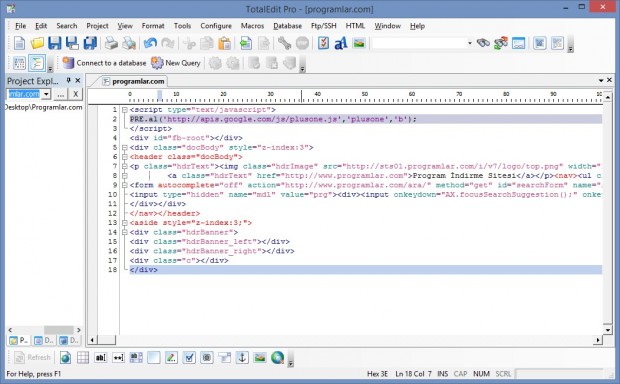Collapse the form fold on line 9

coord(125,185)
